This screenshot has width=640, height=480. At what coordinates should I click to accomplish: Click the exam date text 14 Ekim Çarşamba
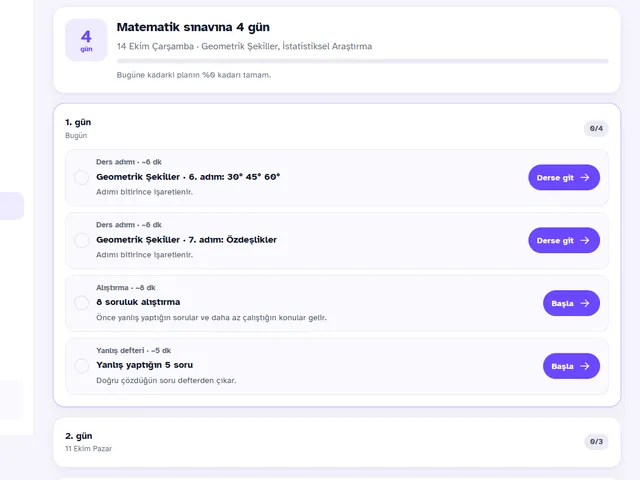tap(155, 47)
